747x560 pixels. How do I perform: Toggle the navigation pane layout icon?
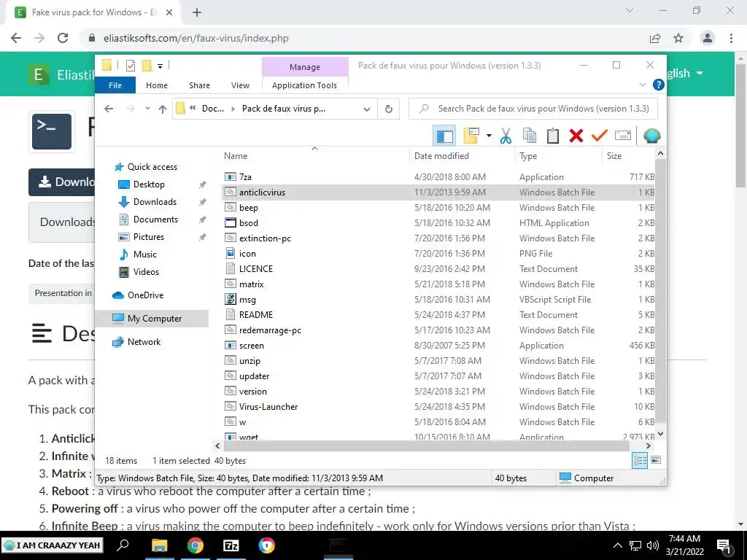444,136
